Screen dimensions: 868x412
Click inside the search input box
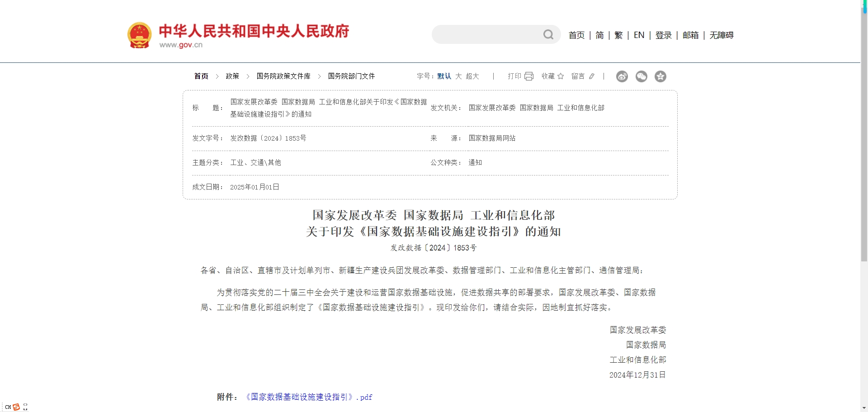[x=488, y=34]
